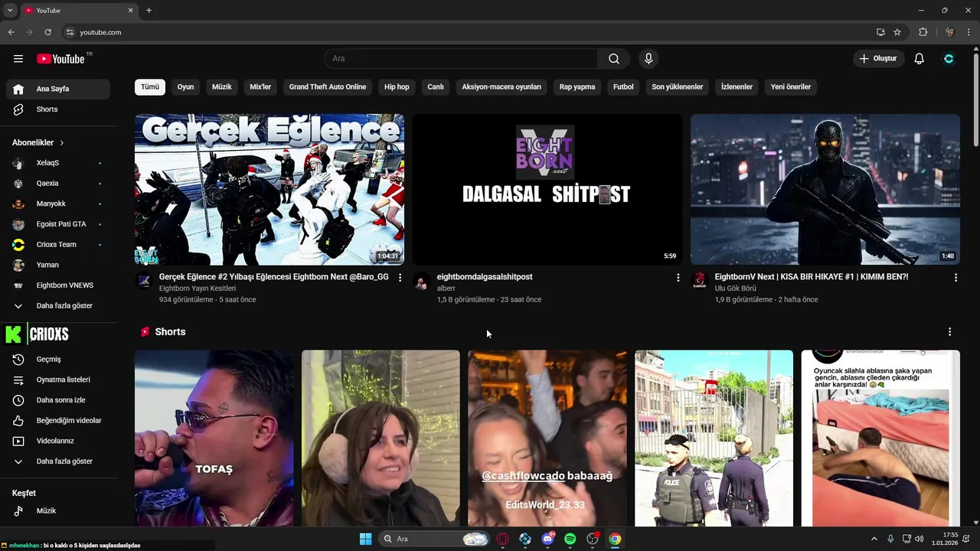The height and width of the screenshot is (551, 980).
Task: Open the Shorts shelf three-dot menu
Action: (x=949, y=332)
